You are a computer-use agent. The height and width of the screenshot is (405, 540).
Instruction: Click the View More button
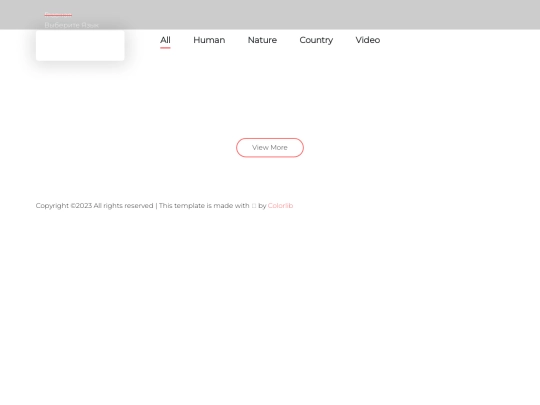[270, 148]
